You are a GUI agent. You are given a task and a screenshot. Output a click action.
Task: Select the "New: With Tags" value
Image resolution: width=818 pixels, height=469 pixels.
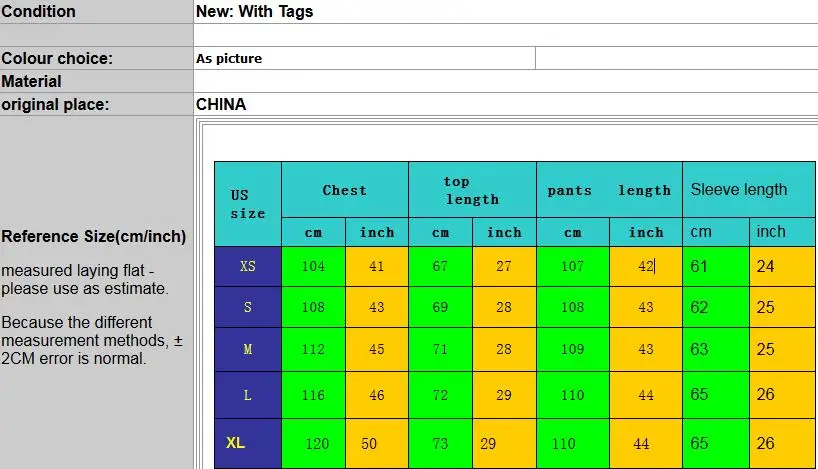pyautogui.click(x=254, y=11)
